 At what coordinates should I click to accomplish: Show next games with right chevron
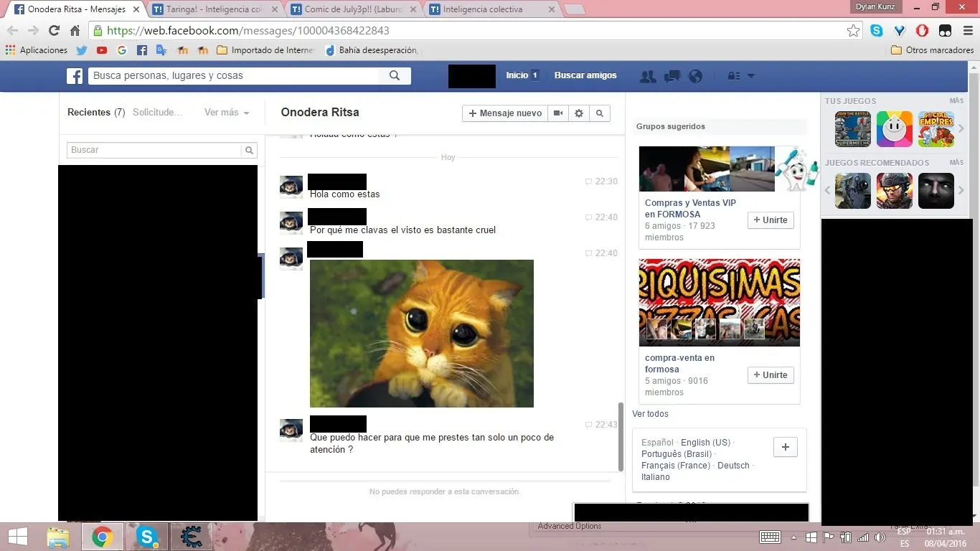[x=961, y=129]
